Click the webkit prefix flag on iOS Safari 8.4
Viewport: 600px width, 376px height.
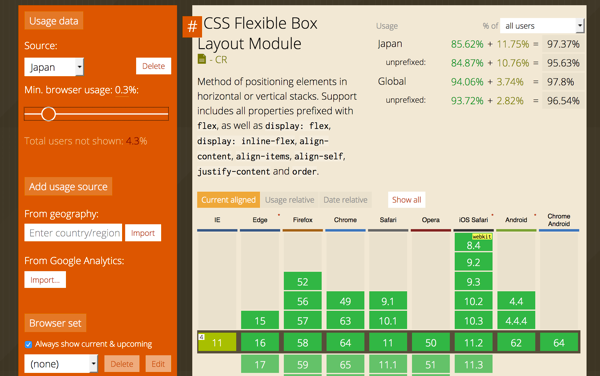point(482,237)
